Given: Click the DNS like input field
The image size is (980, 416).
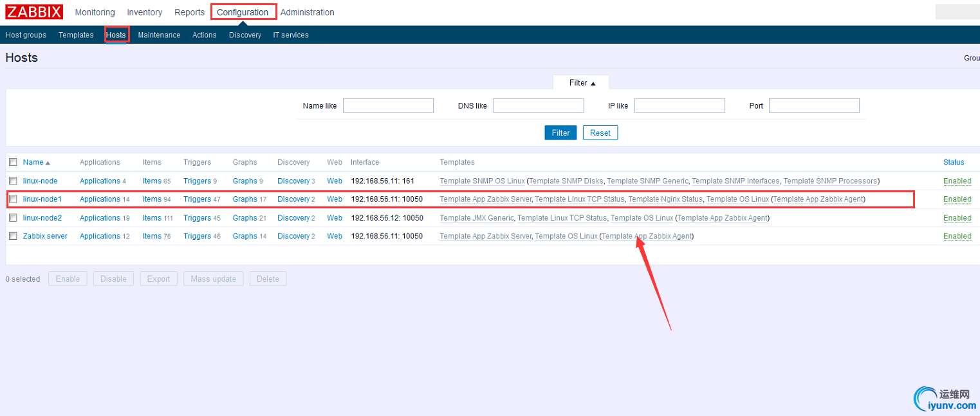Looking at the screenshot, I should tap(539, 105).
